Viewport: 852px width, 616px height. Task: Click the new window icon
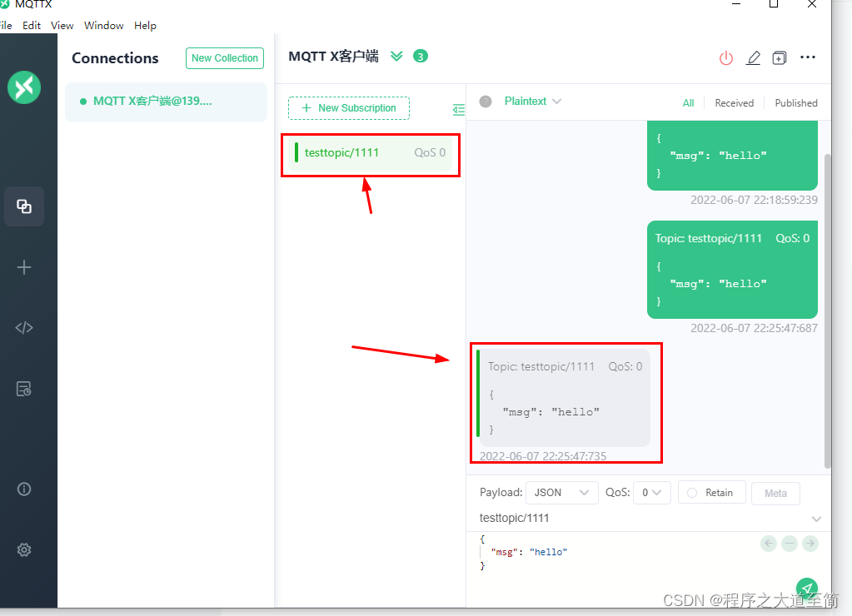pos(780,57)
